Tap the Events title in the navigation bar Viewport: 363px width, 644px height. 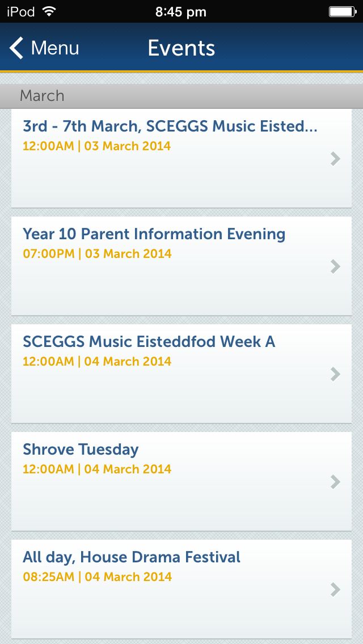point(181,48)
